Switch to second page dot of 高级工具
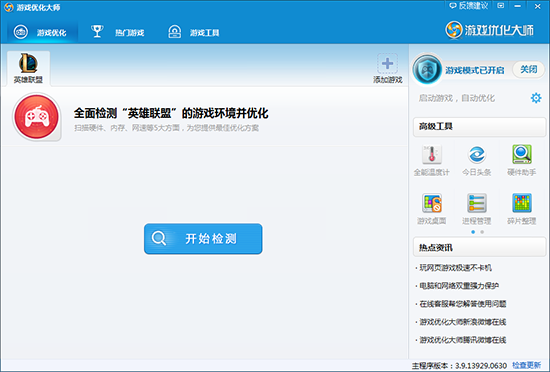Image resolution: width=550 pixels, height=372 pixels. tap(482, 232)
